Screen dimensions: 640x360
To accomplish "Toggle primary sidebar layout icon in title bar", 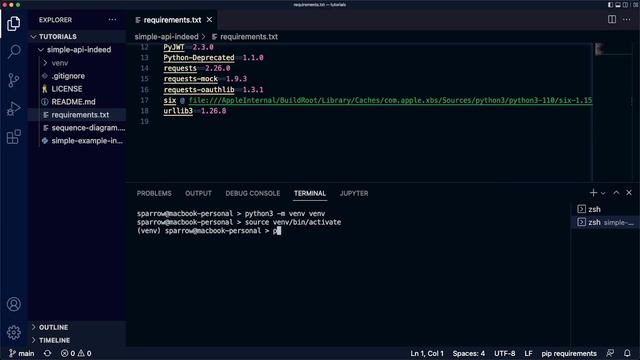I will (x=610, y=4).
